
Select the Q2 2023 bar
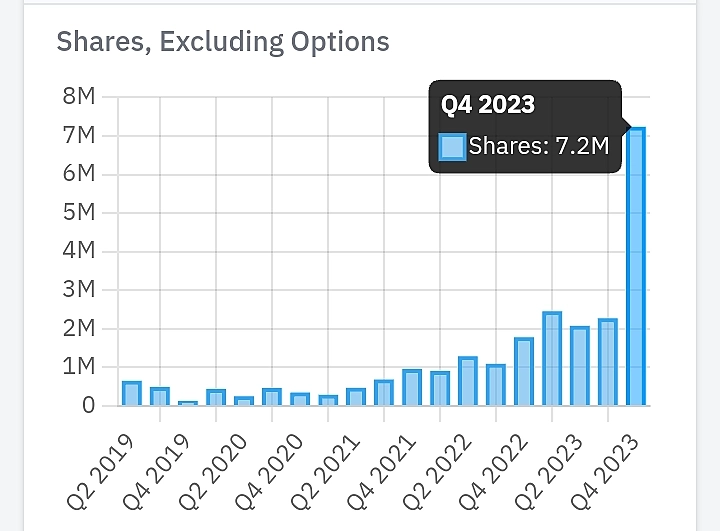pyautogui.click(x=580, y=366)
